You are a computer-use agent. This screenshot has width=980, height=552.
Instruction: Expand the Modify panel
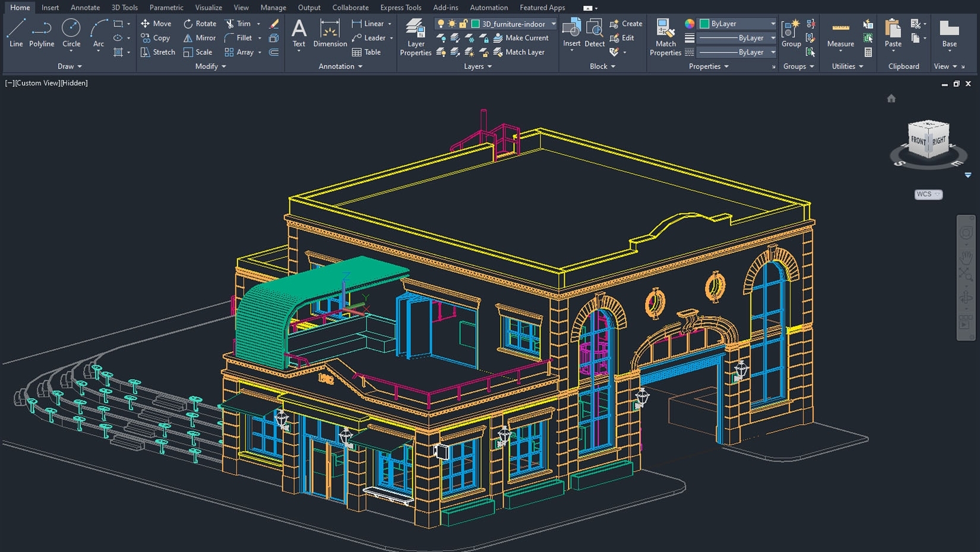(210, 67)
